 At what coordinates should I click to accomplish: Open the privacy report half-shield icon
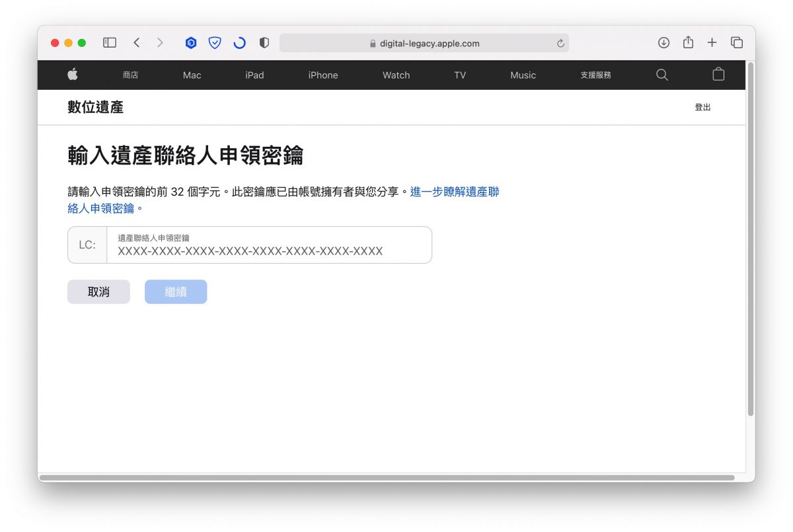tap(264, 43)
